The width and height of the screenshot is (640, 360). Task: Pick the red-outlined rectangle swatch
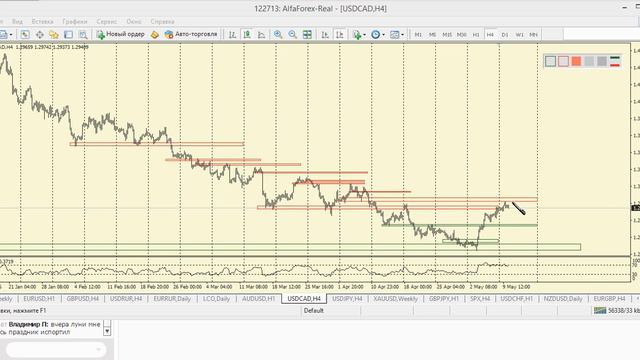coord(563,61)
